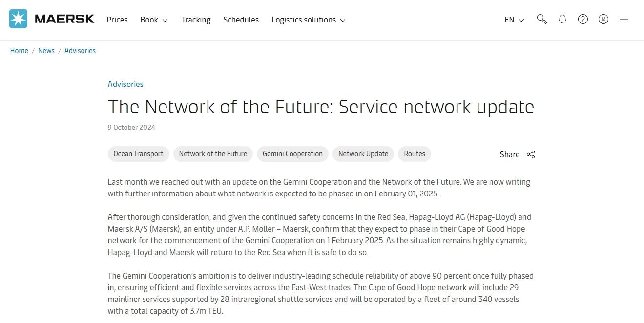Open the hamburger menu icon

point(624,19)
